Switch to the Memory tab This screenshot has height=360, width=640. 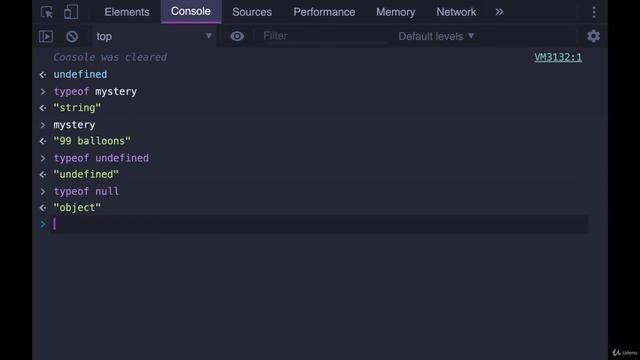(x=396, y=12)
